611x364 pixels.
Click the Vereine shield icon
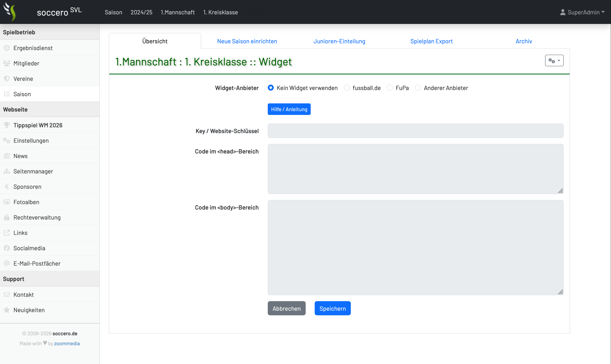[7, 79]
